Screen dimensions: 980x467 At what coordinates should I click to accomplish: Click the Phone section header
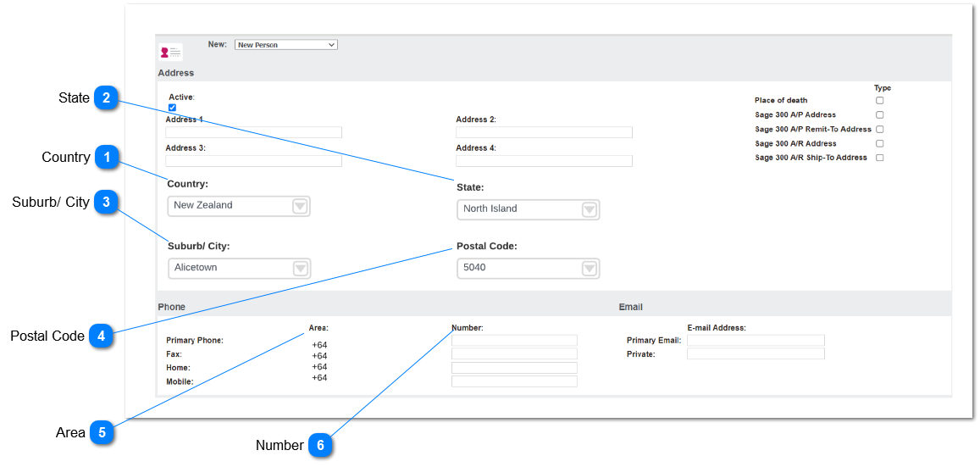coord(171,307)
